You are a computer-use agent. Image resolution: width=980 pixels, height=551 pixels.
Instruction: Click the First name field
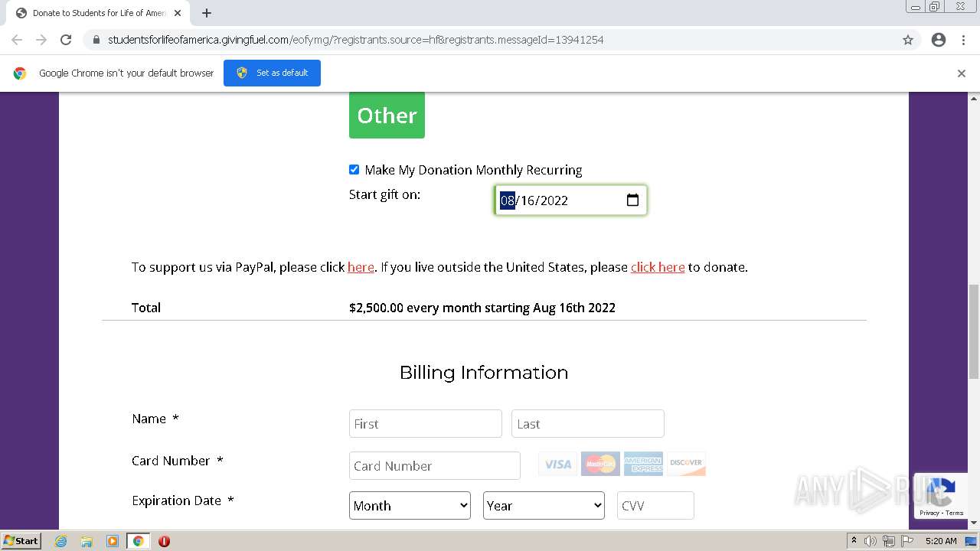(x=426, y=423)
